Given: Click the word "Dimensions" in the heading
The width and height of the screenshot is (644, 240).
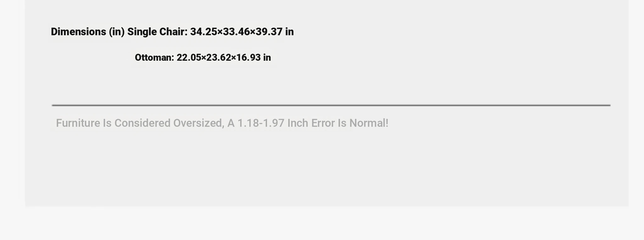Looking at the screenshot, I should click(x=78, y=32).
